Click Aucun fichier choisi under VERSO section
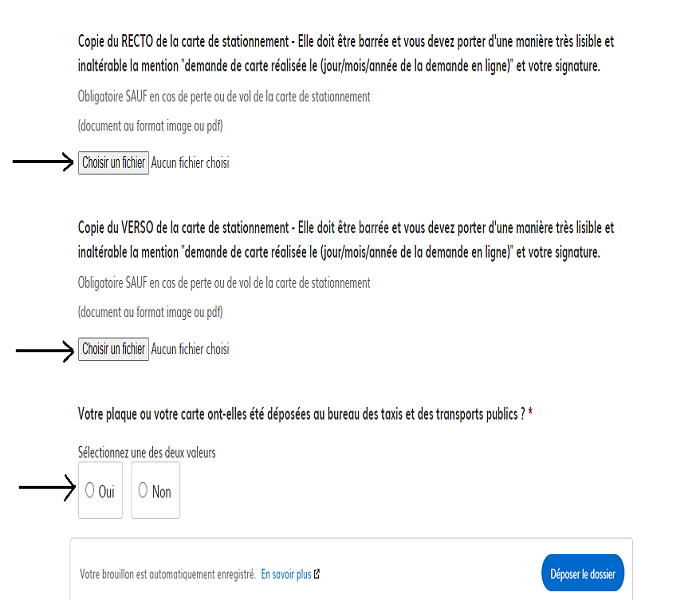 [x=190, y=349]
